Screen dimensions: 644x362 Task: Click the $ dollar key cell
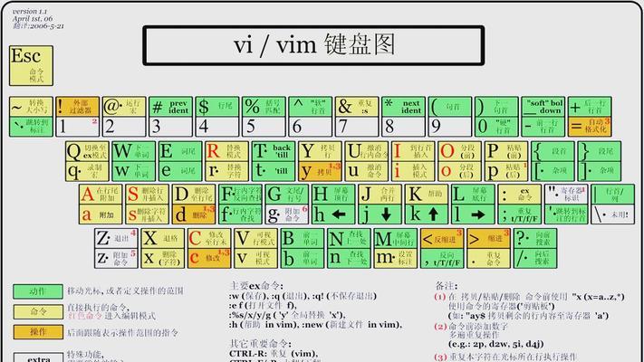coord(216,107)
